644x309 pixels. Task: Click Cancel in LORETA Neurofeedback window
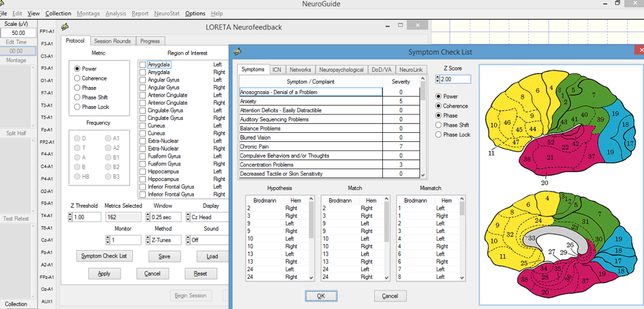[152, 273]
